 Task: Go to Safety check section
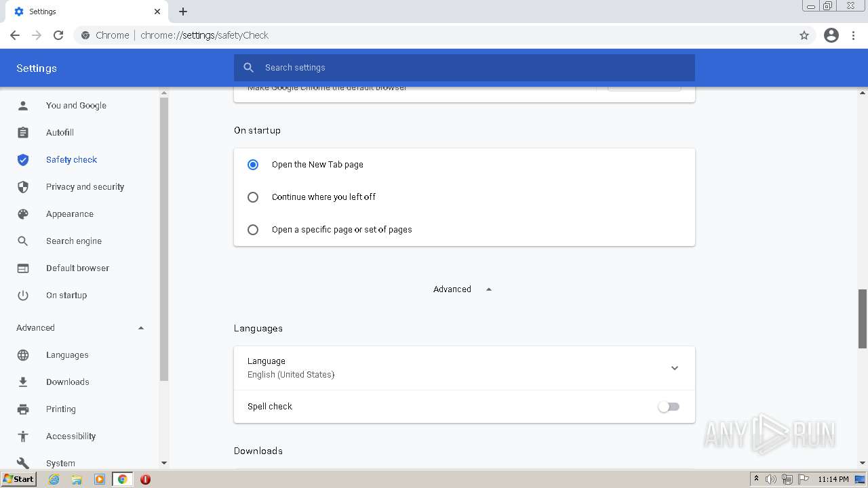tap(71, 159)
